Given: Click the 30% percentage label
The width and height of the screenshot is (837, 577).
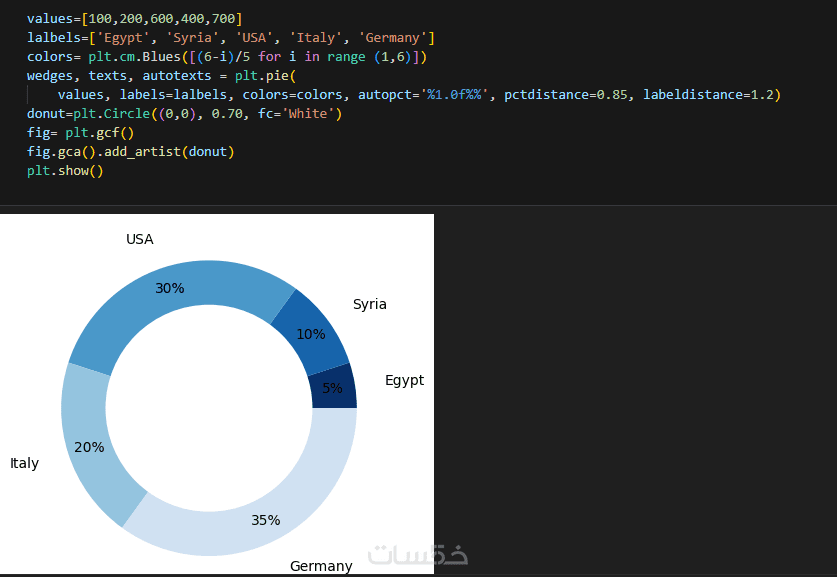Looking at the screenshot, I should click(x=170, y=288).
